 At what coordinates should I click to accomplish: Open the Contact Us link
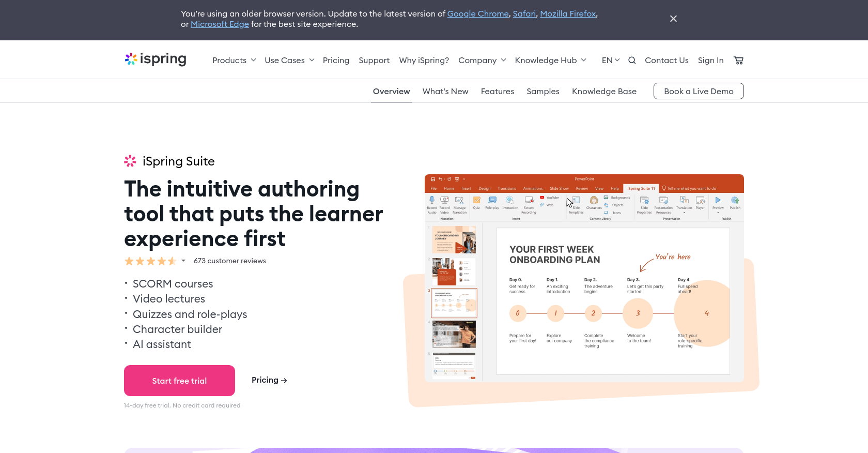667,61
